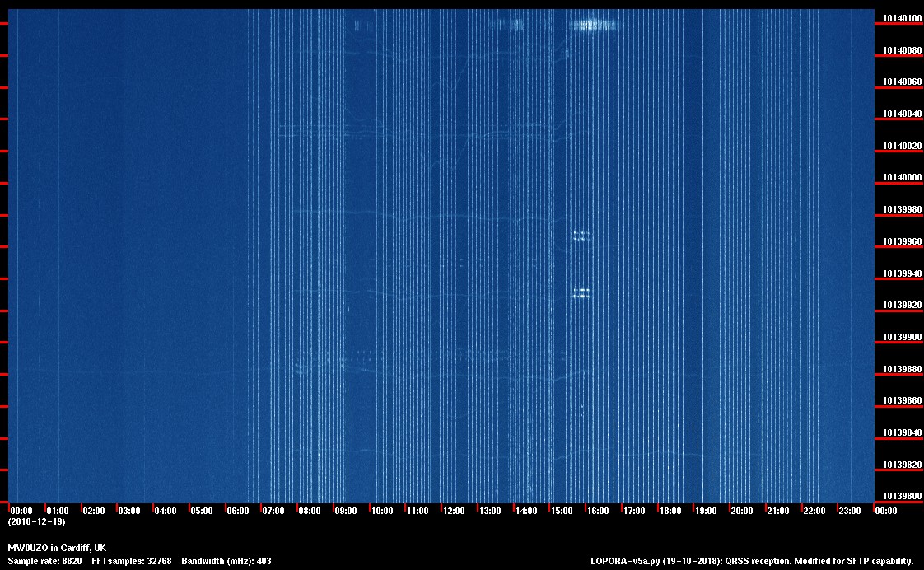
Task: Select the 16:00 mark on time axis
Action: [x=598, y=512]
